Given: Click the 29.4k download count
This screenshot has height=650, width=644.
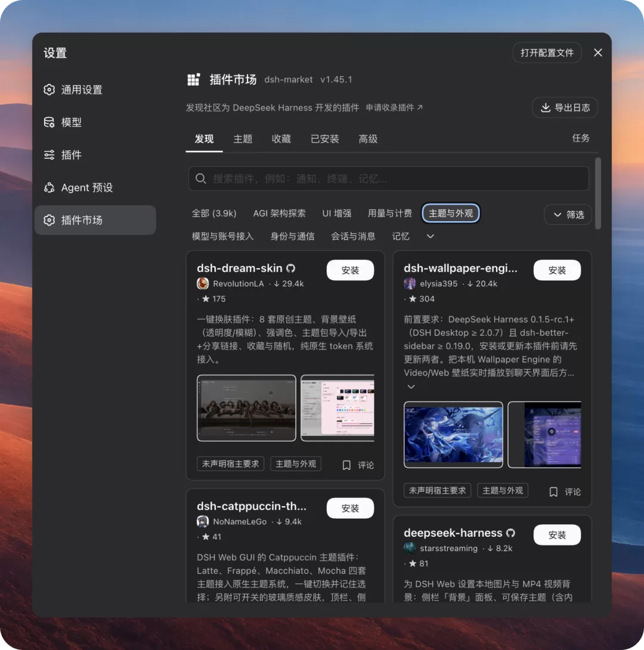Looking at the screenshot, I should (x=289, y=283).
